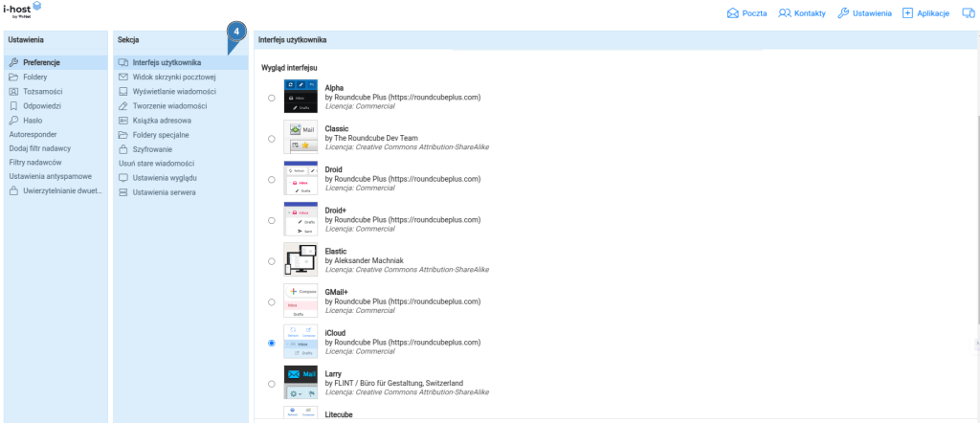Expand side panel arrow at right edge
The width and height of the screenshot is (980, 423).
(x=977, y=343)
